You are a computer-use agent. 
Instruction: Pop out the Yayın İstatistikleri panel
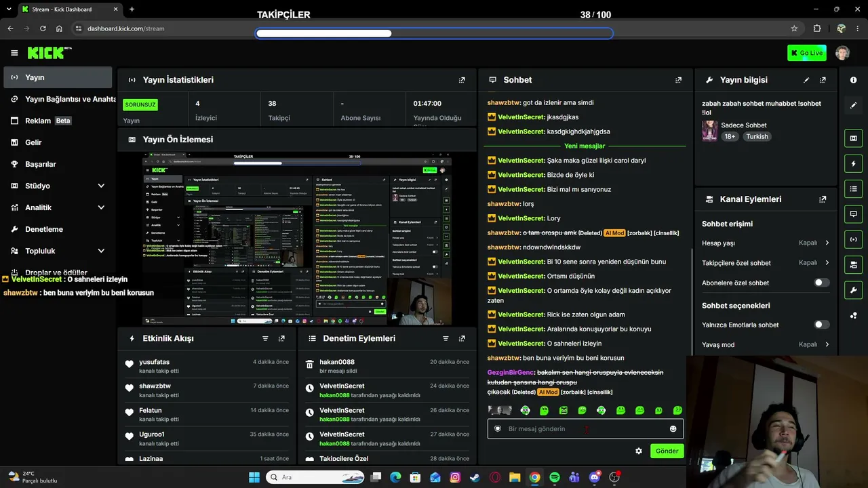point(462,80)
